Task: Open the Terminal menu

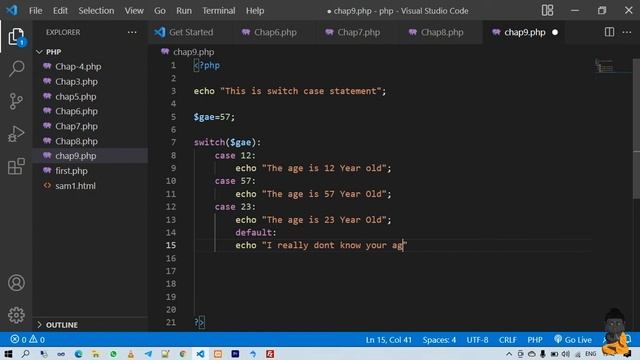Action: click(219, 11)
